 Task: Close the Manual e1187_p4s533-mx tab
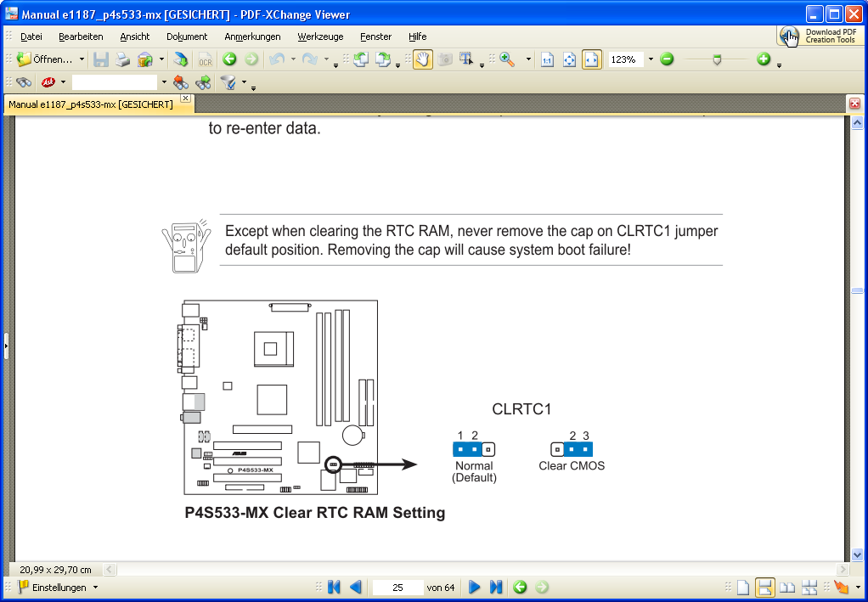point(185,98)
